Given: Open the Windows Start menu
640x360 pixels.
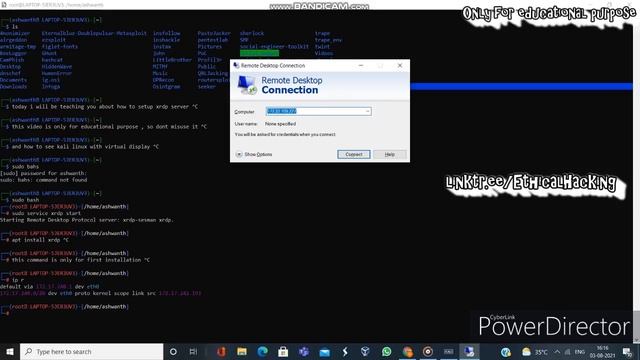Looking at the screenshot, I should [10, 351].
